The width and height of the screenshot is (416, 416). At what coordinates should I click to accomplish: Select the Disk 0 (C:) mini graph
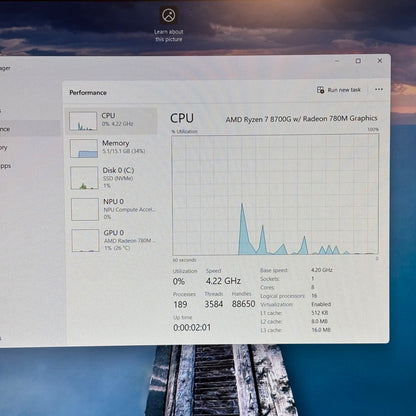pyautogui.click(x=84, y=178)
